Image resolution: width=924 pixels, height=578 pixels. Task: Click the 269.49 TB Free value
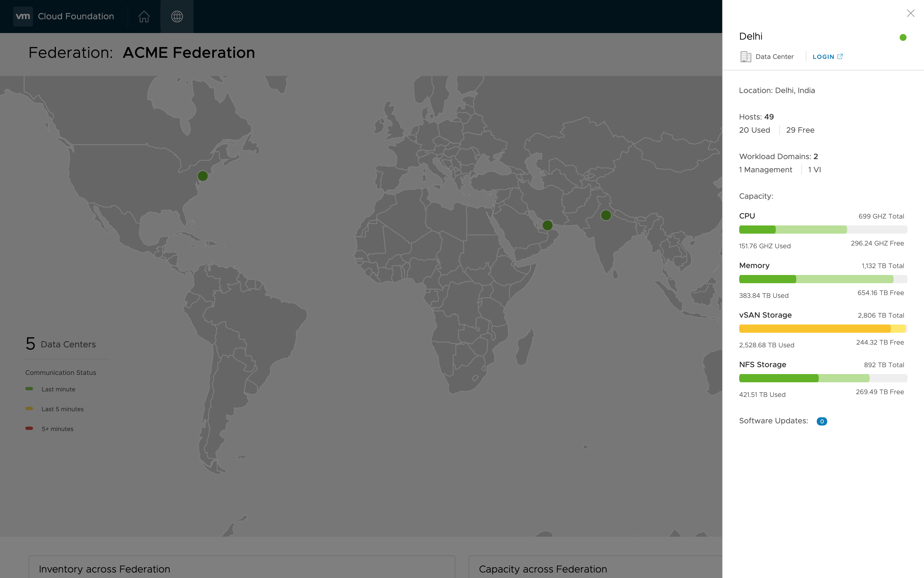click(880, 392)
